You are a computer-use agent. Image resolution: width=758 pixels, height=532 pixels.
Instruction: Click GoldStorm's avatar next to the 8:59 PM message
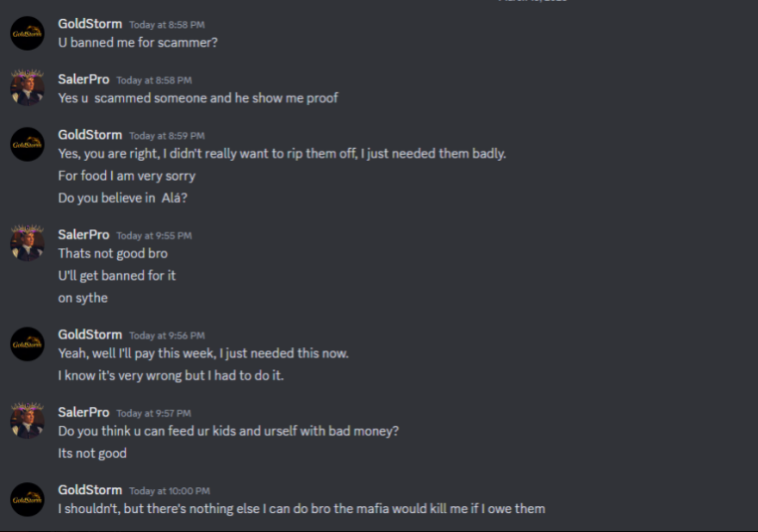(x=28, y=144)
